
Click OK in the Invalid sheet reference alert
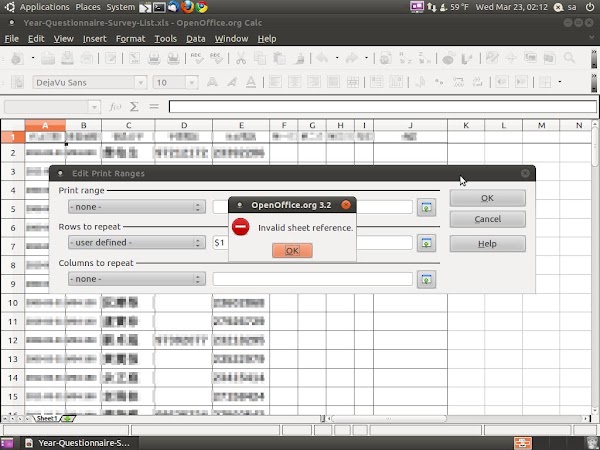(292, 251)
